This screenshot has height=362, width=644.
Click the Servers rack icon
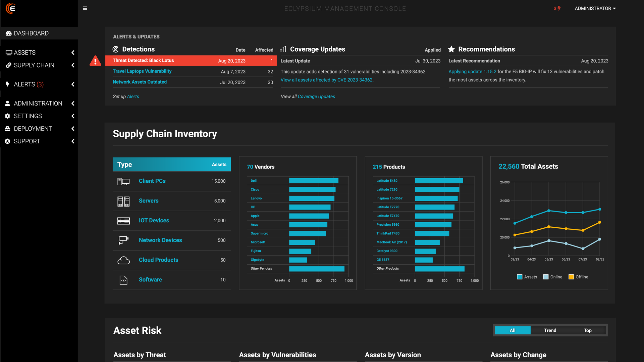tap(123, 201)
